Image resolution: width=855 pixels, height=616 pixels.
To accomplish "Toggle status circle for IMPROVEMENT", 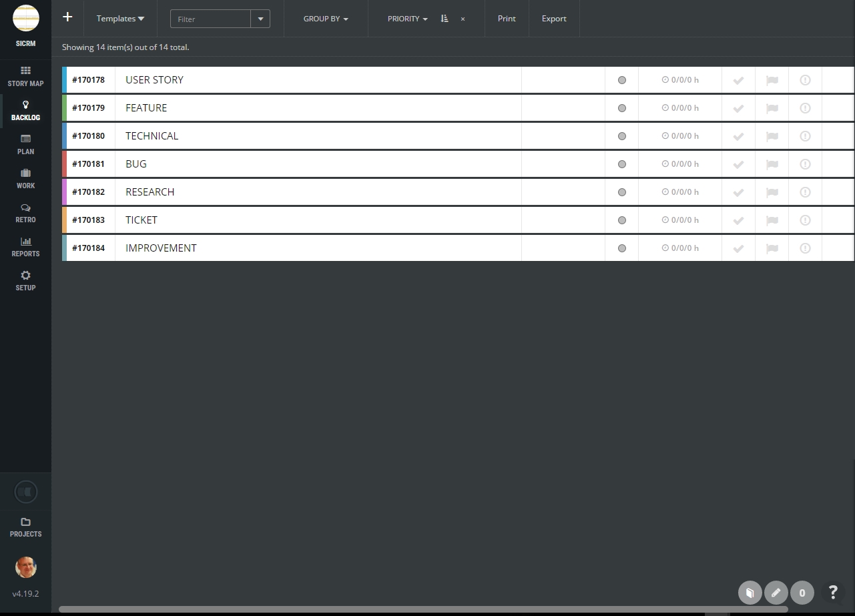I will tap(622, 248).
